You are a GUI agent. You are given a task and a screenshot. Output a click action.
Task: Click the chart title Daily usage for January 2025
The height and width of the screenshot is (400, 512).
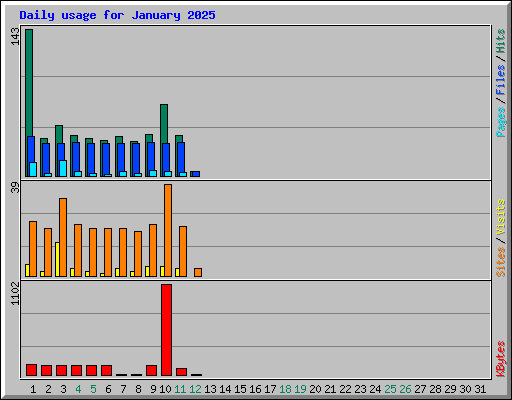click(117, 15)
